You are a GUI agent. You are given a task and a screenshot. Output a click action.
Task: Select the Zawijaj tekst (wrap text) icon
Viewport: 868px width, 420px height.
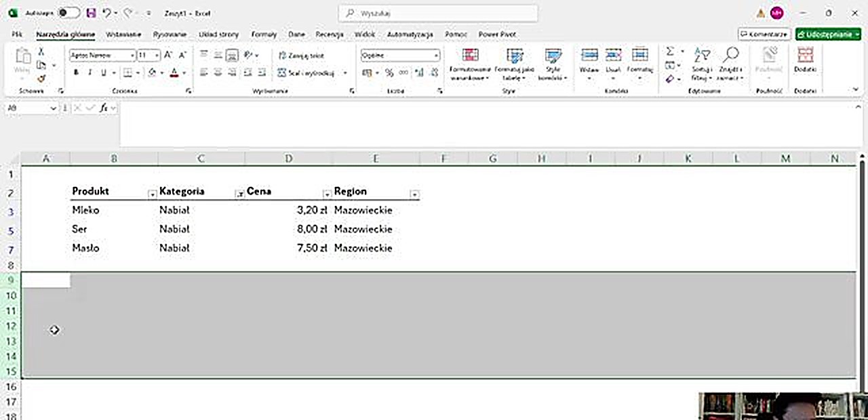coord(283,56)
